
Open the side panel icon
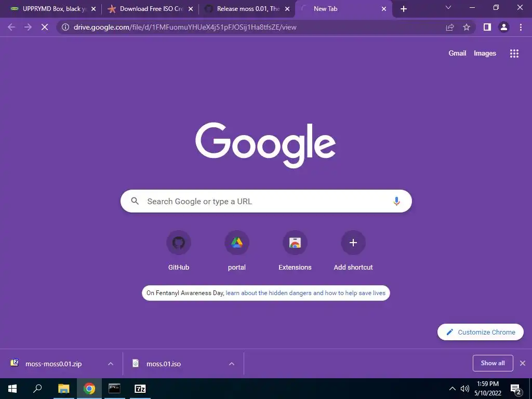pyautogui.click(x=487, y=27)
